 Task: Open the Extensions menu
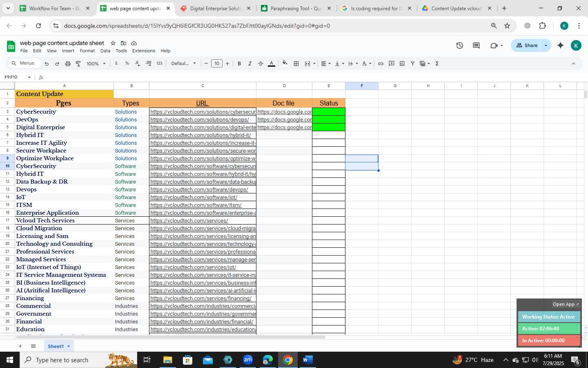pos(144,51)
